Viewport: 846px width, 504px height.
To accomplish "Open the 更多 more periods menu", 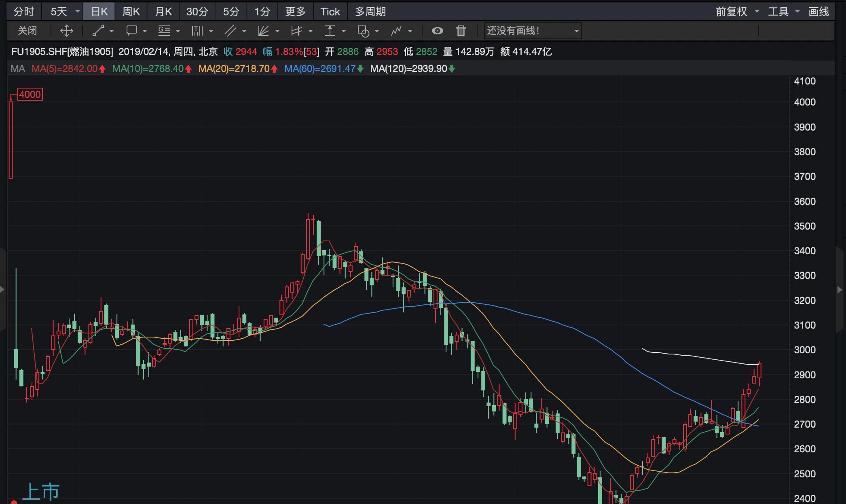I will (x=296, y=12).
